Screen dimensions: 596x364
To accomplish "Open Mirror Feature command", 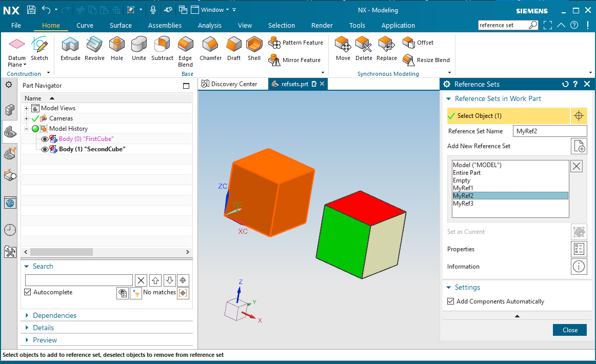I will 294,60.
